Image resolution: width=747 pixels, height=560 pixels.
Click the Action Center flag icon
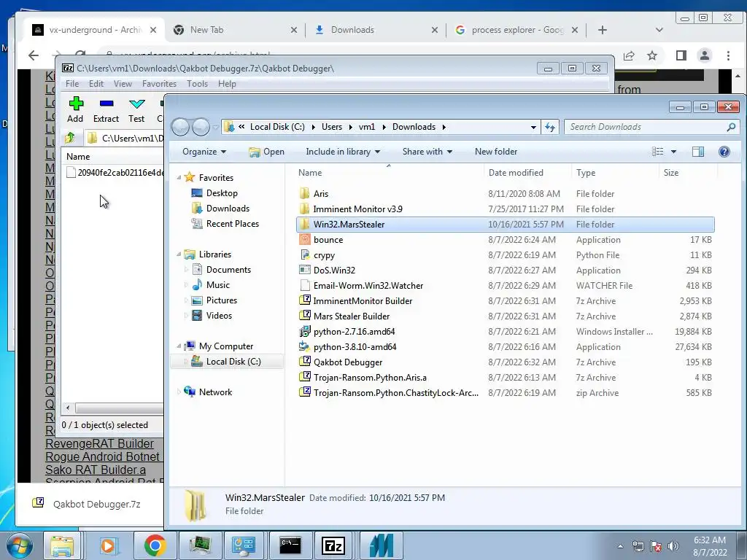[656, 546]
